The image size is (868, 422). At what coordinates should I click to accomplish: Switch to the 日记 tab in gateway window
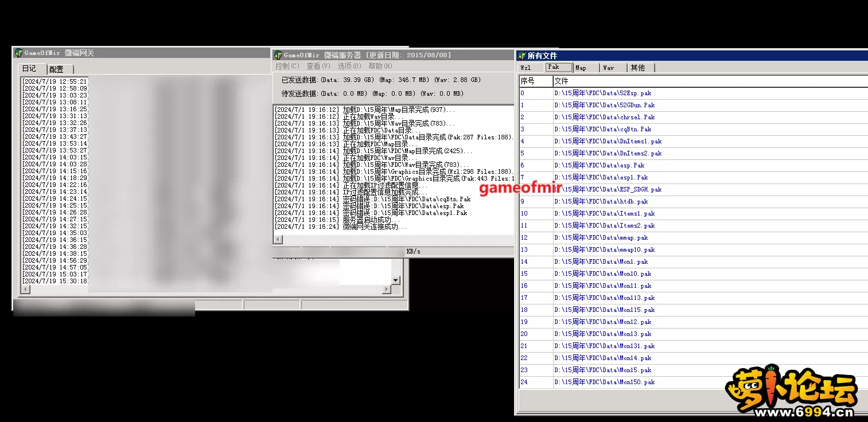tap(29, 69)
